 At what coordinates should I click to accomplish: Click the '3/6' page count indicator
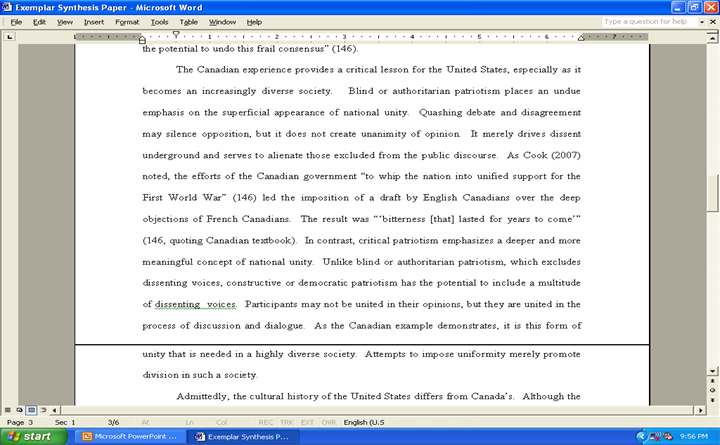[113, 422]
